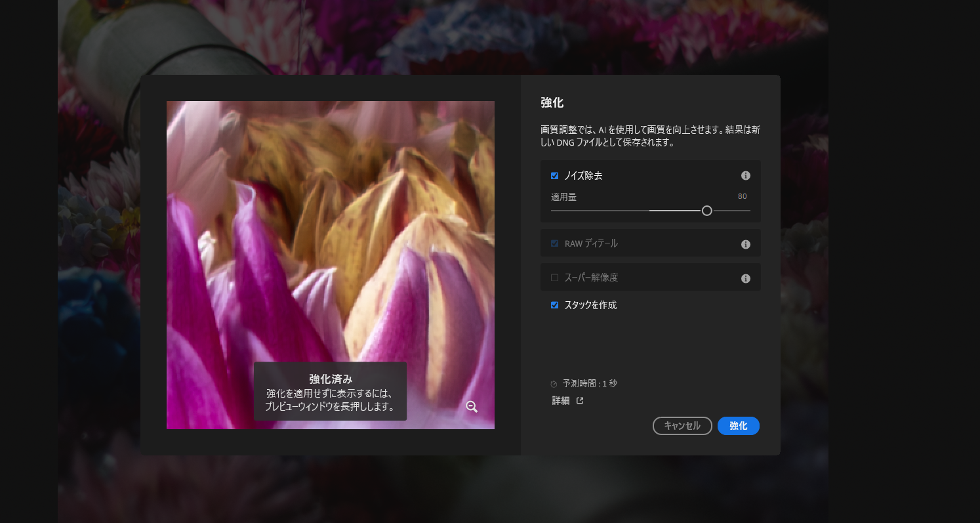Click the 適用量 label
This screenshot has height=523, width=980.
(x=563, y=196)
